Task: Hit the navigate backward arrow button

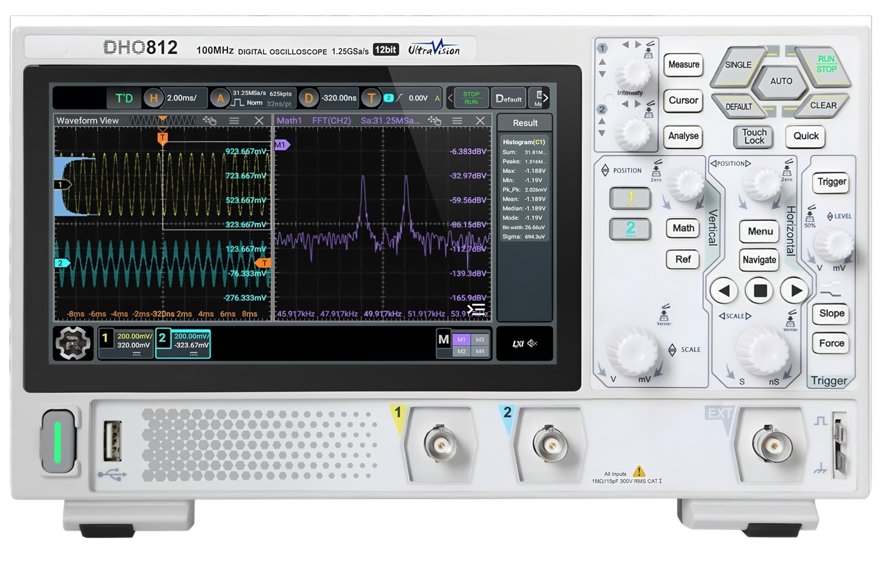Action: pyautogui.click(x=724, y=291)
